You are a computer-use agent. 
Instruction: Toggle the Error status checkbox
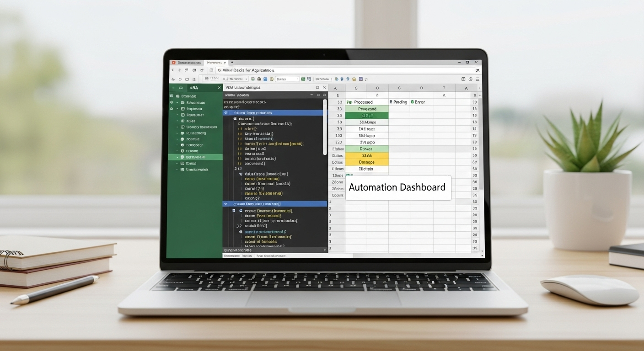(x=412, y=102)
